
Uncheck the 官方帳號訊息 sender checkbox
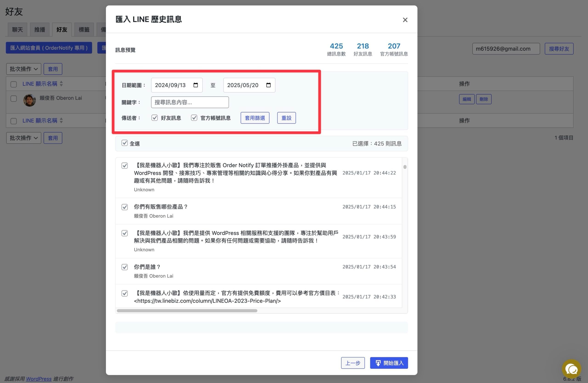tap(194, 118)
